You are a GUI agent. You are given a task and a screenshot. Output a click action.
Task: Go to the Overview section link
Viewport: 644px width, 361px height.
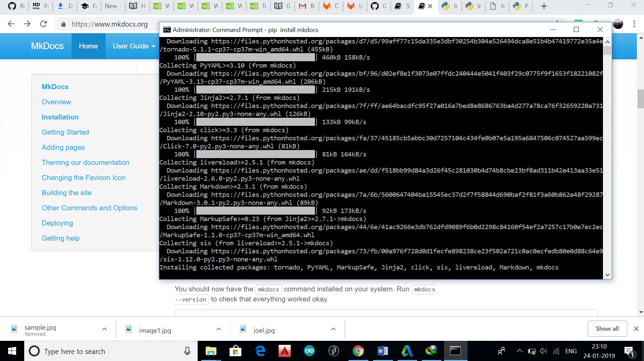[x=56, y=102]
